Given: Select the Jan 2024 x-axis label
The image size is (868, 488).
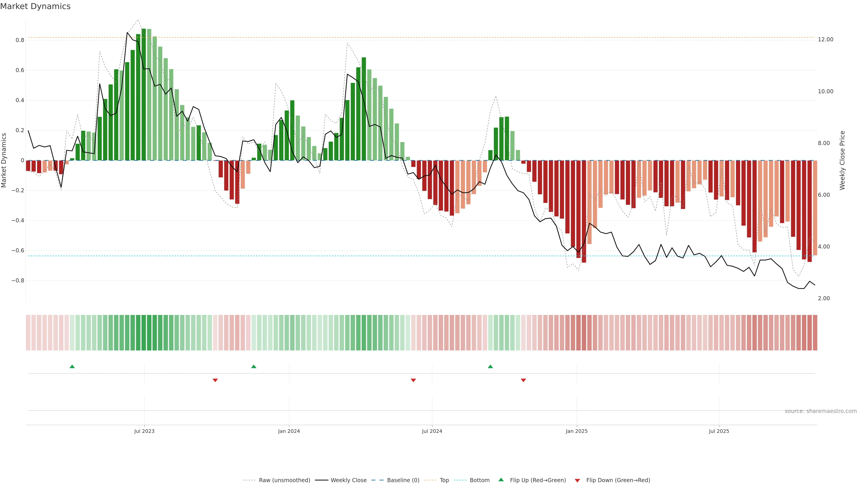Looking at the screenshot, I should (x=289, y=431).
